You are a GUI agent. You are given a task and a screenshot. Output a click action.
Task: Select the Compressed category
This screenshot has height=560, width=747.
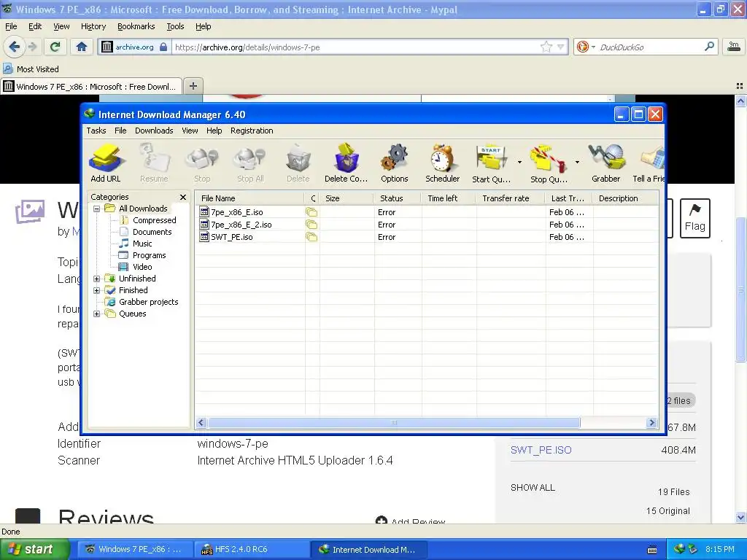155,220
